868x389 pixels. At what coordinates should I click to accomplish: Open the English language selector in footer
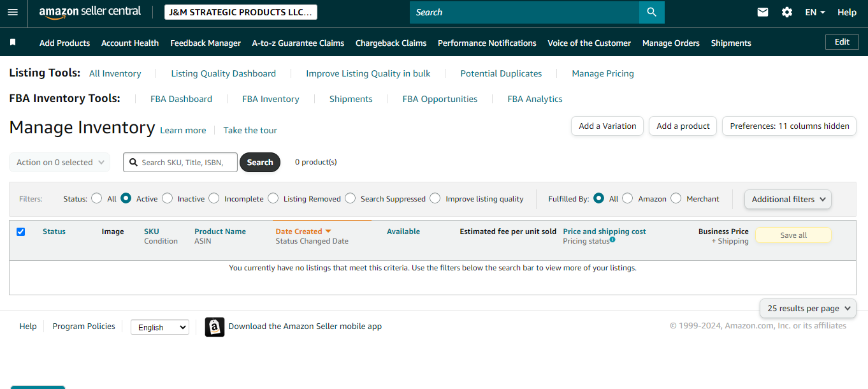pos(160,327)
